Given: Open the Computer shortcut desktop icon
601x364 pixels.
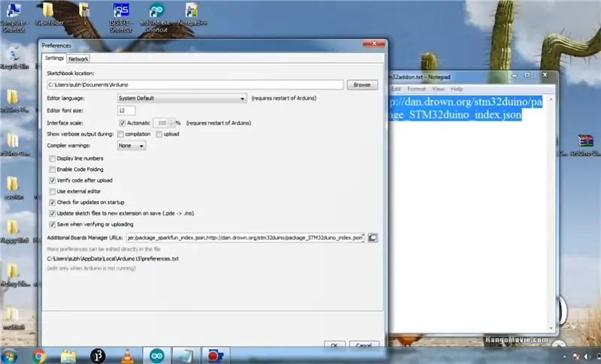Looking at the screenshot, I should [x=14, y=17].
